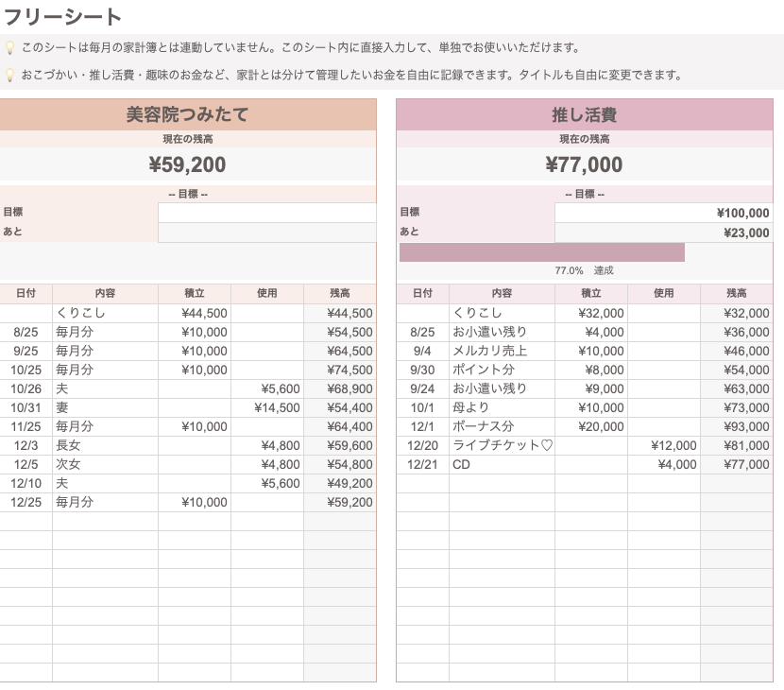Viewport: 784px width, 690px height.
Task: Select the ¥9,000 積立 cell
Action: [x=591, y=388]
